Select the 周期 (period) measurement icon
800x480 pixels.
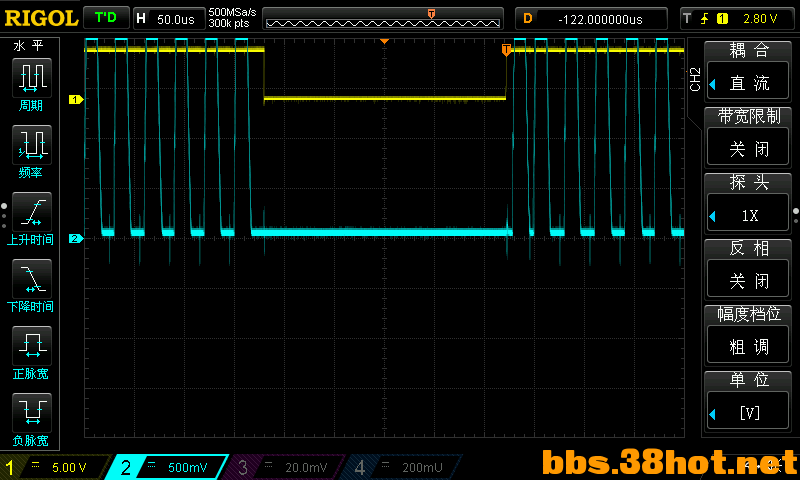coord(32,78)
